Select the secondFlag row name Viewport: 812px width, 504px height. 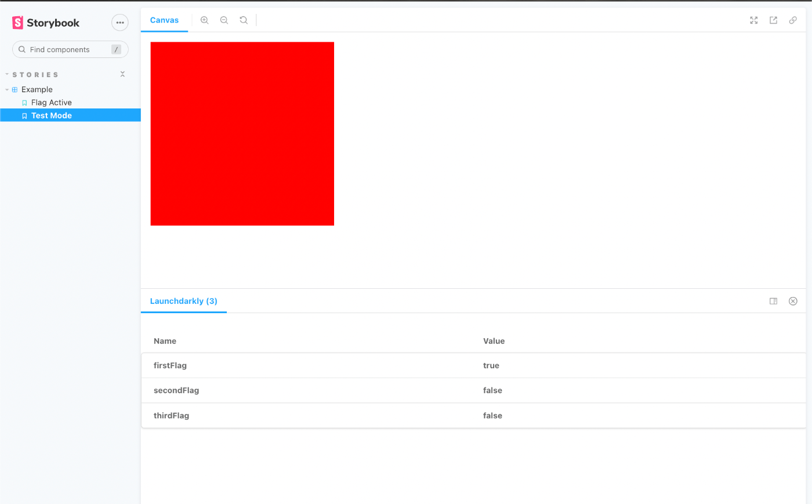click(176, 390)
